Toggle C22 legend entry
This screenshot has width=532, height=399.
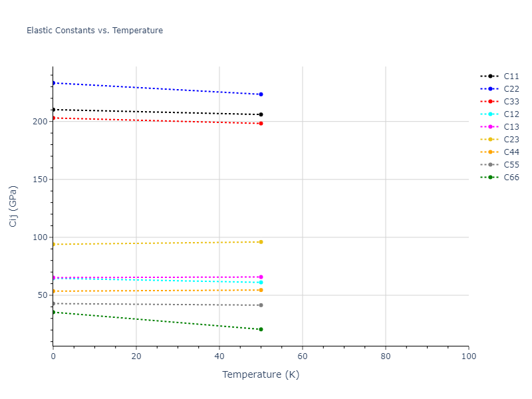click(x=511, y=89)
